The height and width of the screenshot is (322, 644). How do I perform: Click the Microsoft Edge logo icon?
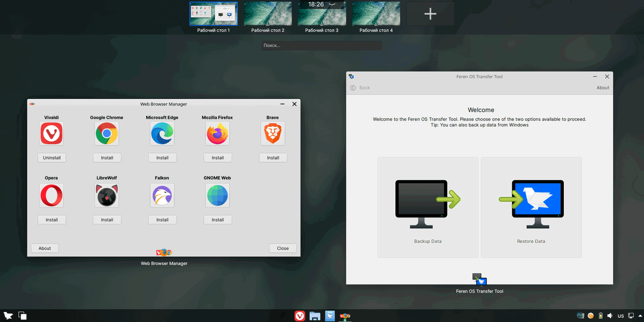162,133
